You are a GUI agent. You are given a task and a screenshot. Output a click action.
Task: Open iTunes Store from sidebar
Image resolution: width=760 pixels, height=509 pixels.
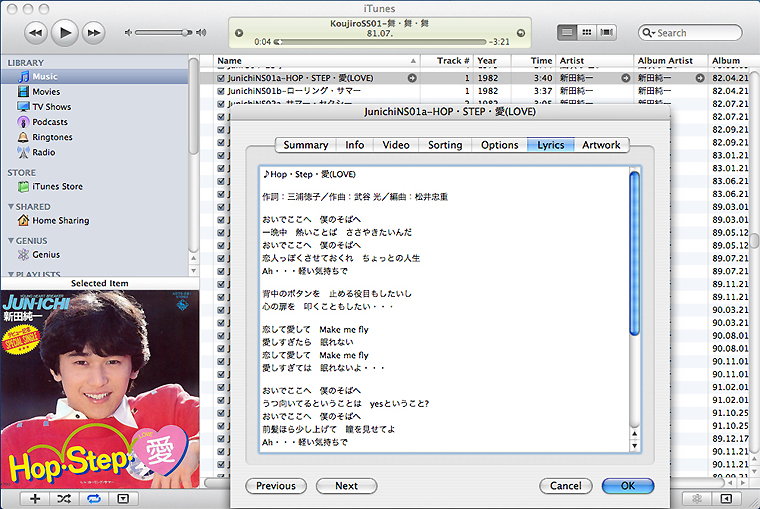(x=94, y=187)
